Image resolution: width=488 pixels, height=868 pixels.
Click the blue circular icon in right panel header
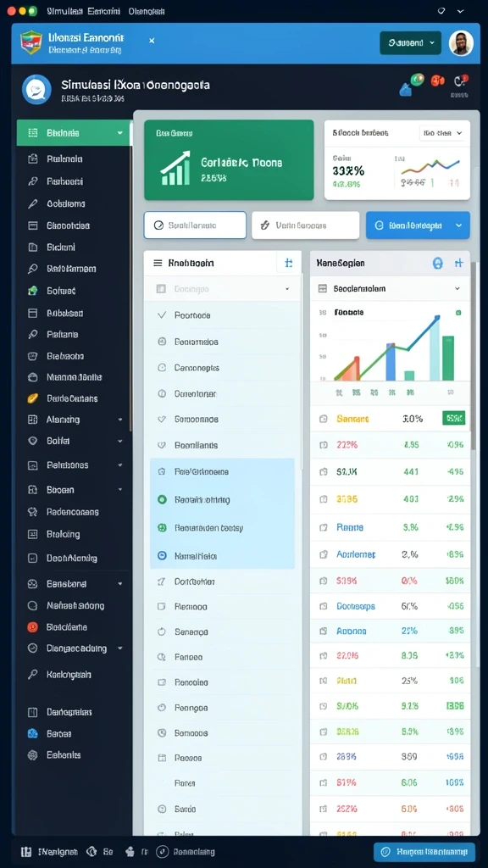(x=438, y=264)
